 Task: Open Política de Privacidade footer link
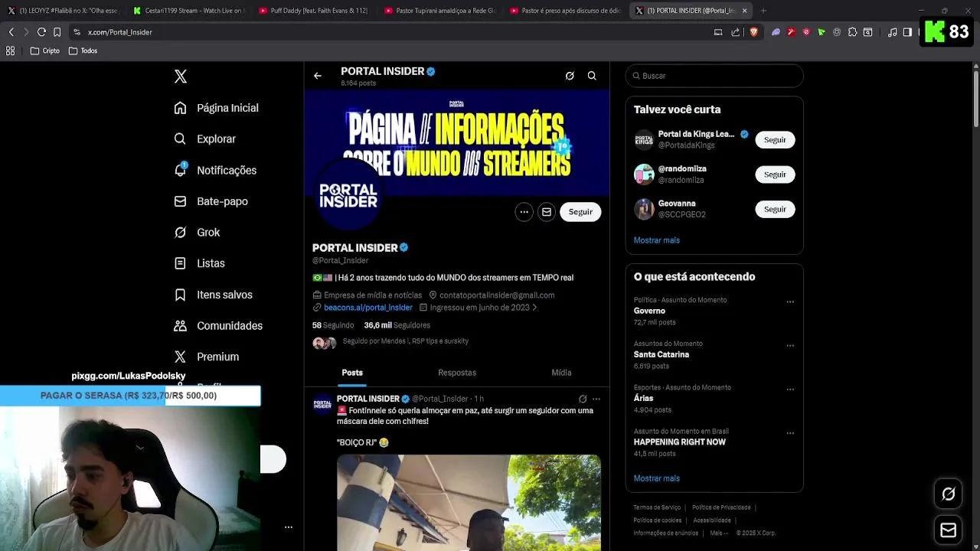(x=721, y=507)
